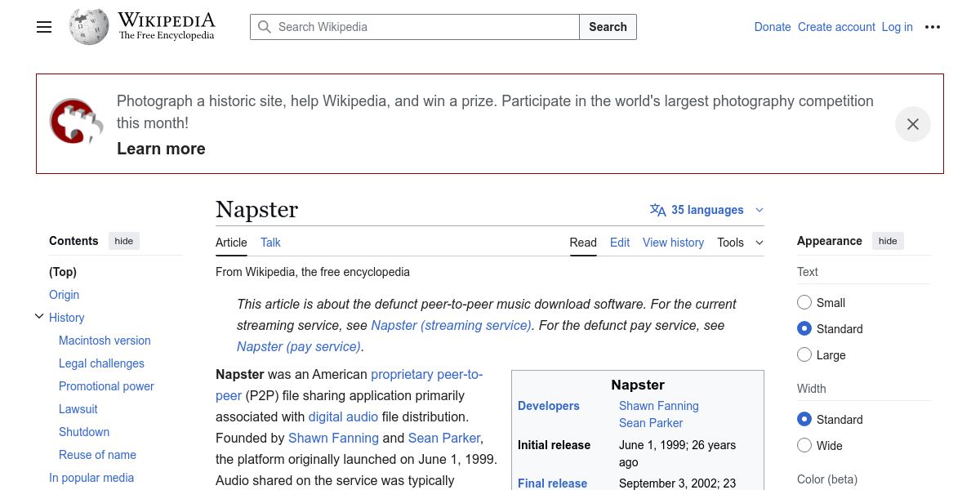Select Large text size
980x490 pixels.
click(x=804, y=354)
